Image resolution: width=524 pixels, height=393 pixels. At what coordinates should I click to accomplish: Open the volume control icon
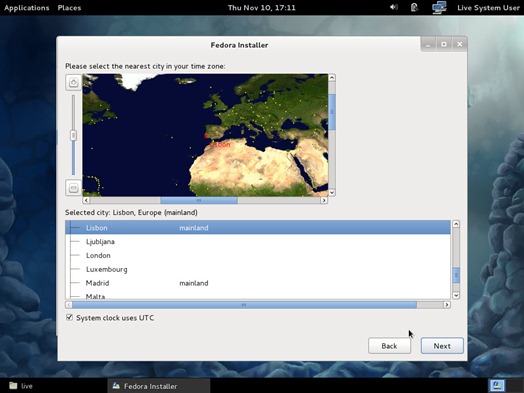[394, 7]
